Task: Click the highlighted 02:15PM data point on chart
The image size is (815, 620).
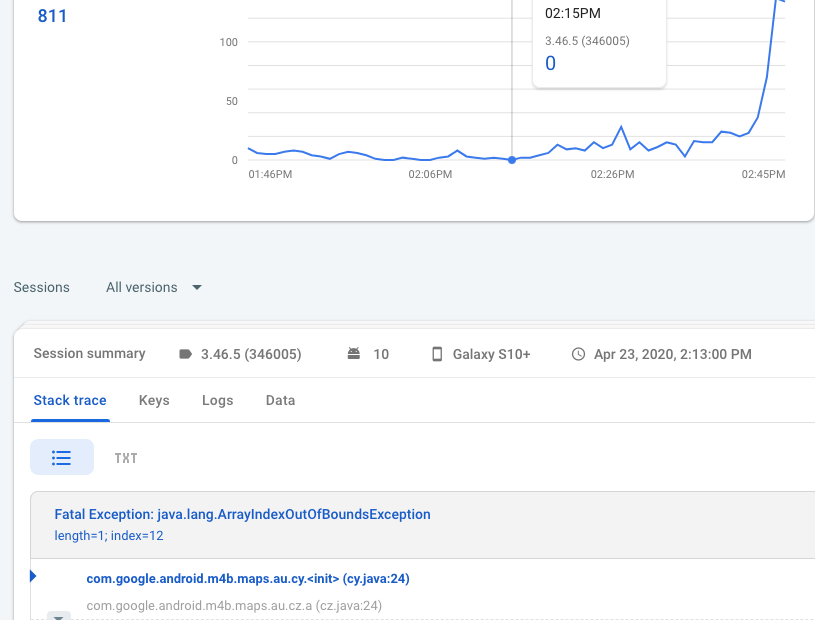Action: pos(512,160)
